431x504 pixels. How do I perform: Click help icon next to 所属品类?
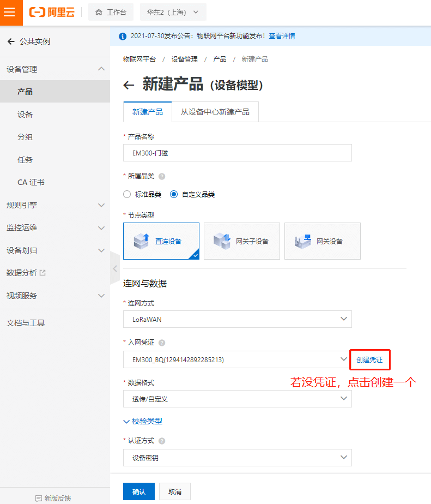[162, 176]
